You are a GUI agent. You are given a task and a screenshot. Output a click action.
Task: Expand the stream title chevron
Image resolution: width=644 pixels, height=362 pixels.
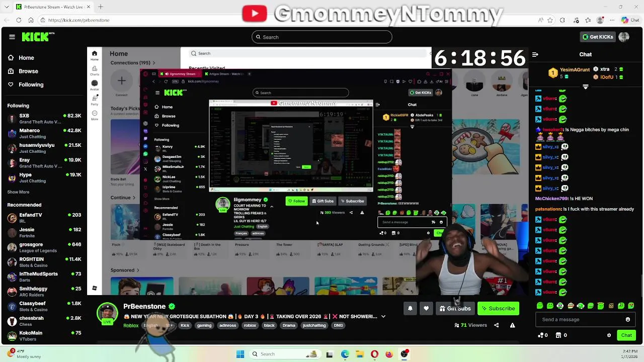(383, 317)
